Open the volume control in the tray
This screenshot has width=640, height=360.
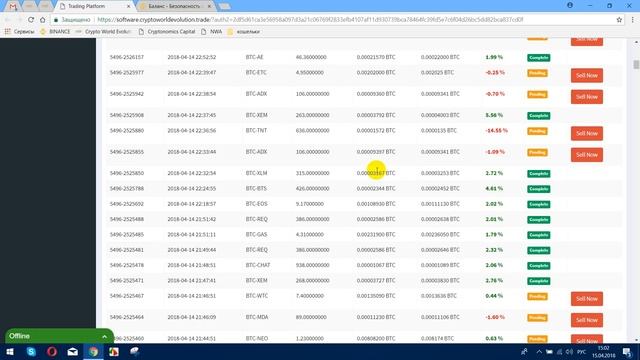pyautogui.click(x=569, y=352)
